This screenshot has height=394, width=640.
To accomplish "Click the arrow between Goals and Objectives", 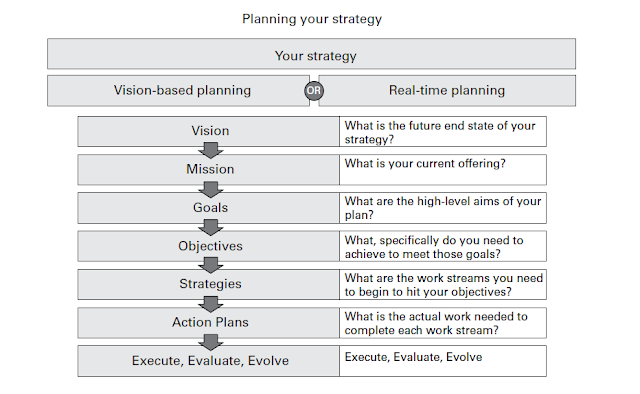I will 211,227.
